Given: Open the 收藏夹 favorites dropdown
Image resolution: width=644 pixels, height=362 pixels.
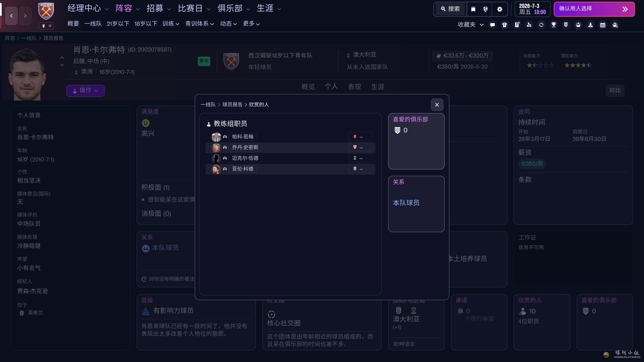Looking at the screenshot, I should pyautogui.click(x=471, y=25).
